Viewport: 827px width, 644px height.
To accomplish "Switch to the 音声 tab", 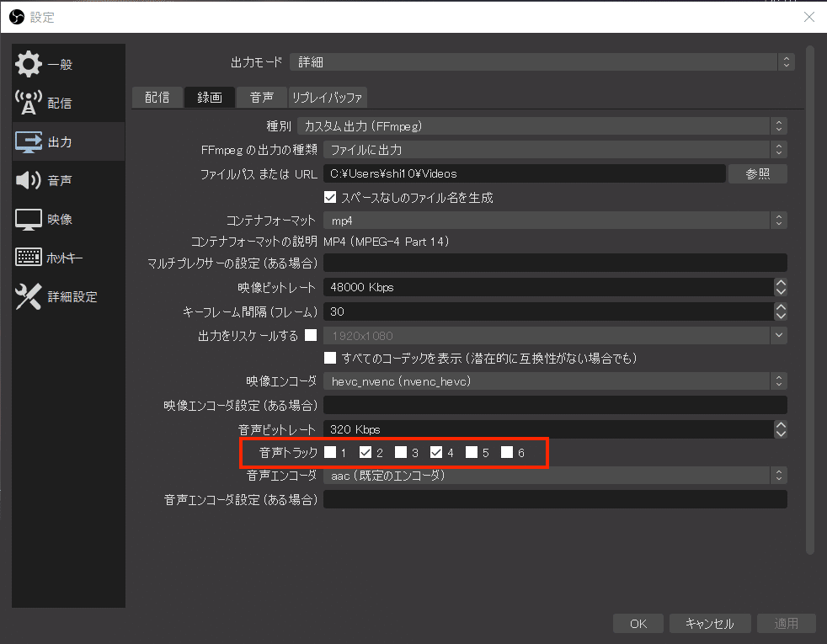I will (x=261, y=97).
